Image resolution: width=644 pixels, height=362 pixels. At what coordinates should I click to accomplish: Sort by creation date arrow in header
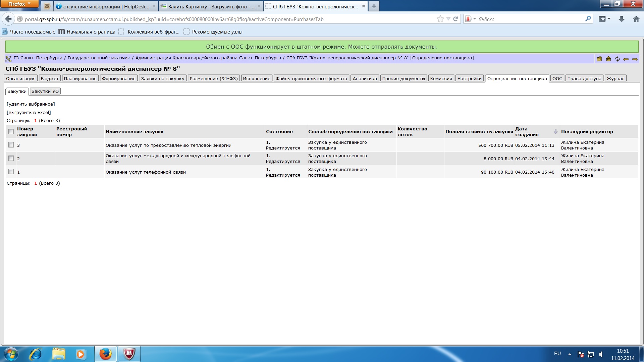coord(555,131)
